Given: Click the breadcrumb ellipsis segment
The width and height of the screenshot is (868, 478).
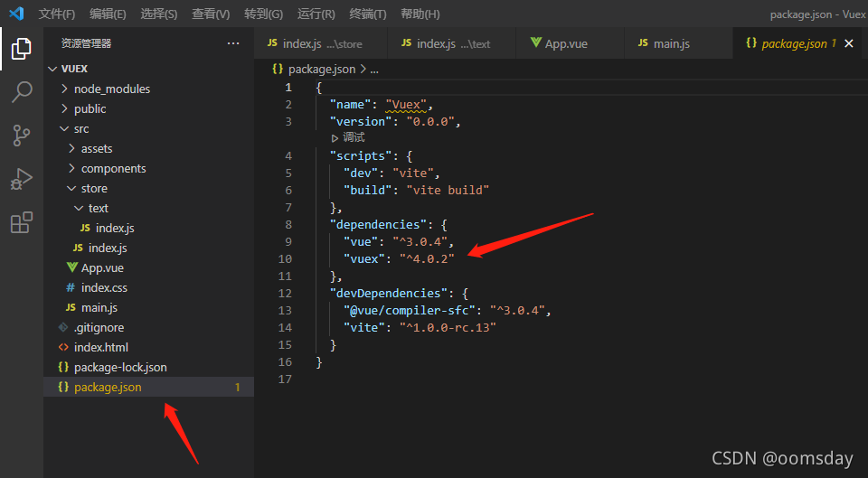Looking at the screenshot, I should tap(374, 70).
